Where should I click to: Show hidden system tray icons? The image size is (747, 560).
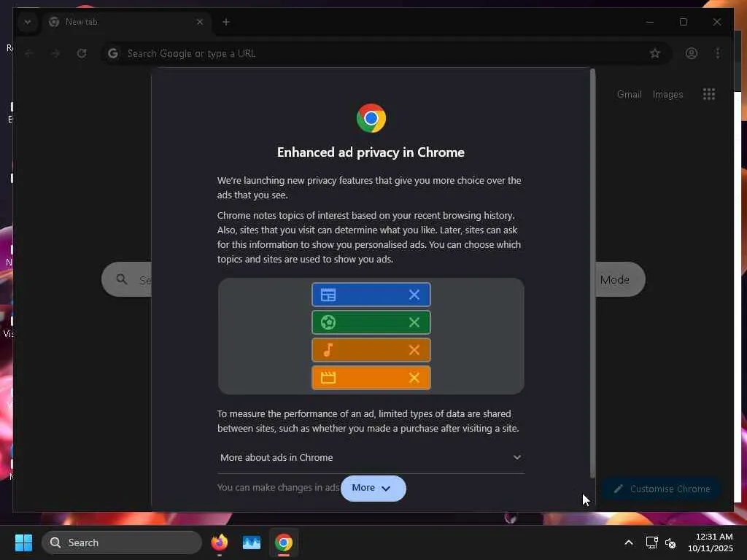click(629, 542)
